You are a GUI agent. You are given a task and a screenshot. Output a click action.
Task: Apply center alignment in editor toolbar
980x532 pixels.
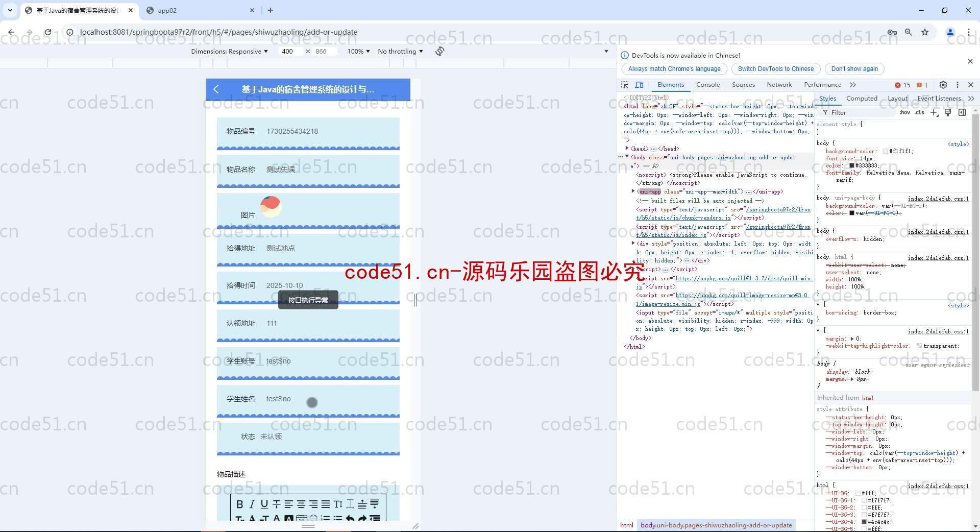(301, 504)
